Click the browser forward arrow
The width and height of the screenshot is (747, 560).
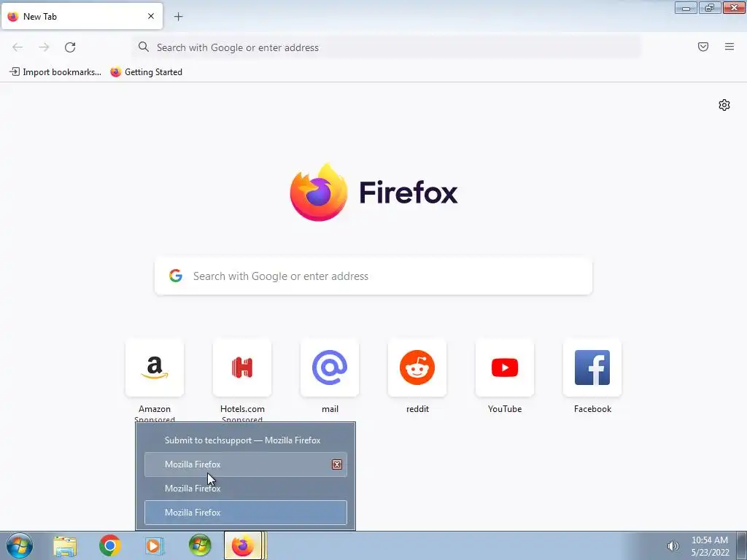pyautogui.click(x=44, y=47)
